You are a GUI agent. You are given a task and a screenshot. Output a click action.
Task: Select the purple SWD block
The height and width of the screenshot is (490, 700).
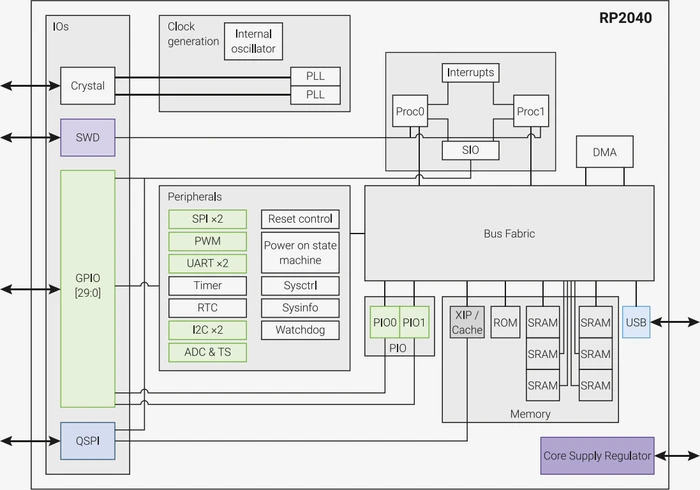88,137
